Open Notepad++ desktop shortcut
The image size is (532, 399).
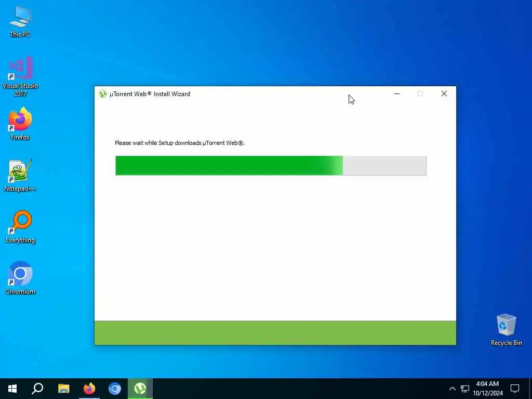coord(20,176)
